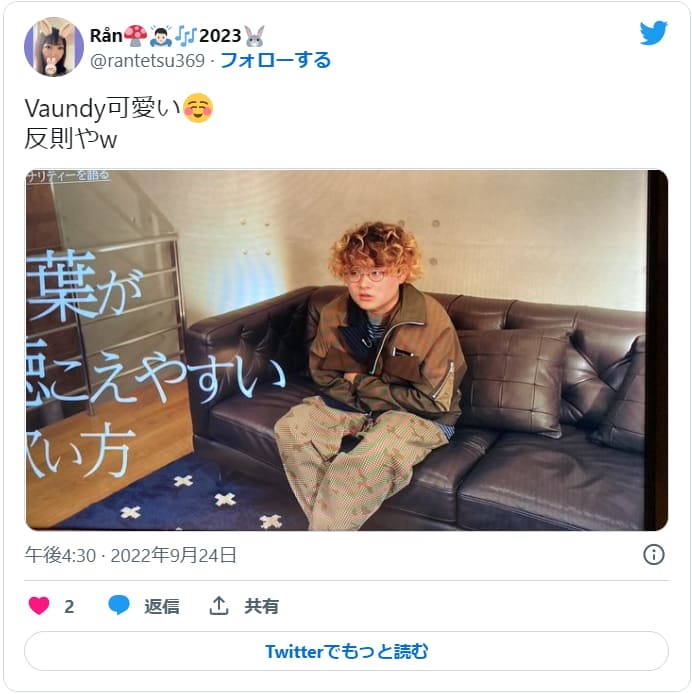Screen dimensions: 692x694
Task: Click the 共有 share label
Action: pos(261,606)
